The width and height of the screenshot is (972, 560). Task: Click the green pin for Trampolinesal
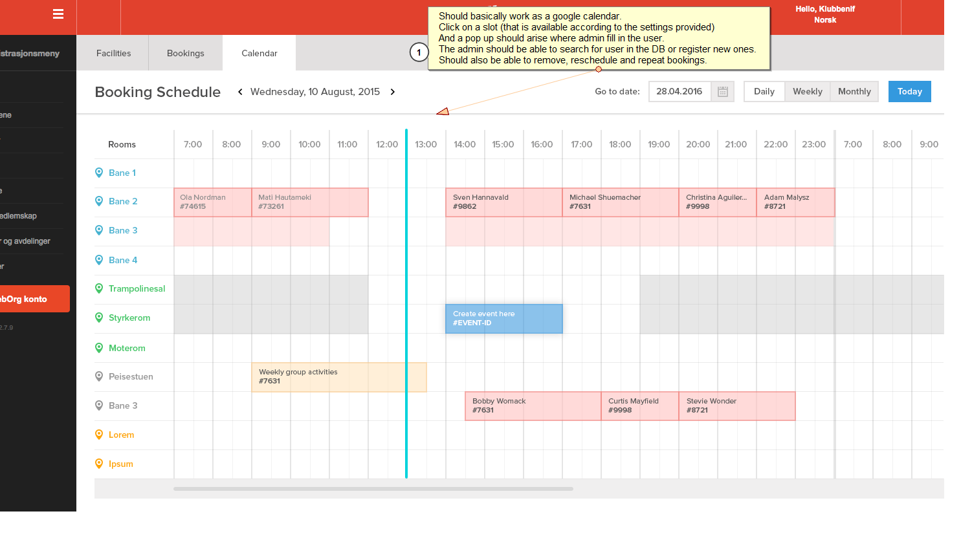pyautogui.click(x=99, y=288)
